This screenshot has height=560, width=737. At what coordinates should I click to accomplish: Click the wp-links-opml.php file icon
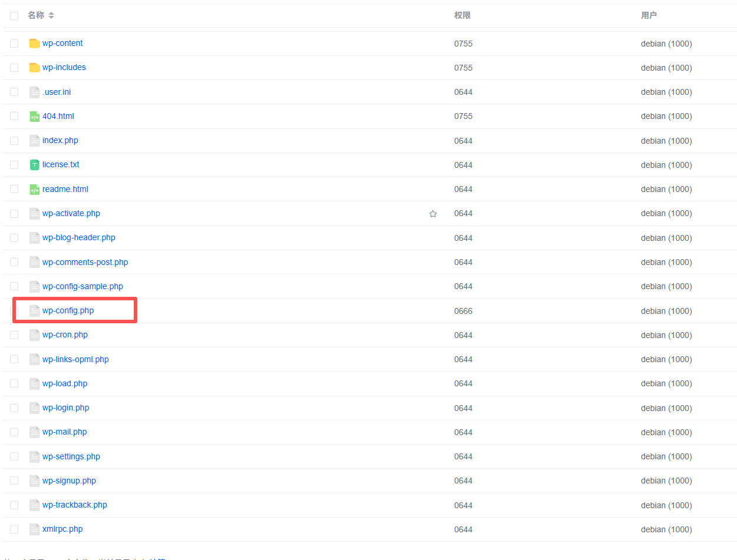tap(35, 359)
